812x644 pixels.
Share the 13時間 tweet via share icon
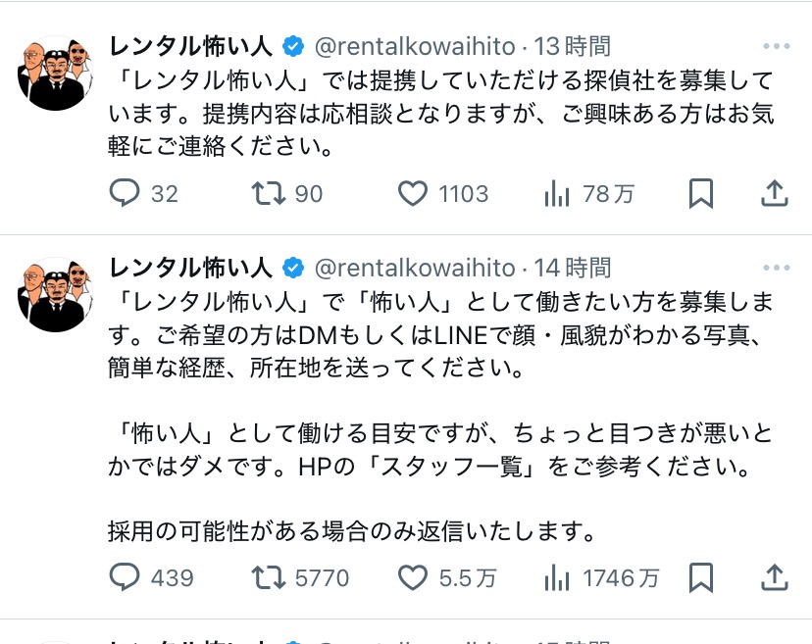point(774,193)
